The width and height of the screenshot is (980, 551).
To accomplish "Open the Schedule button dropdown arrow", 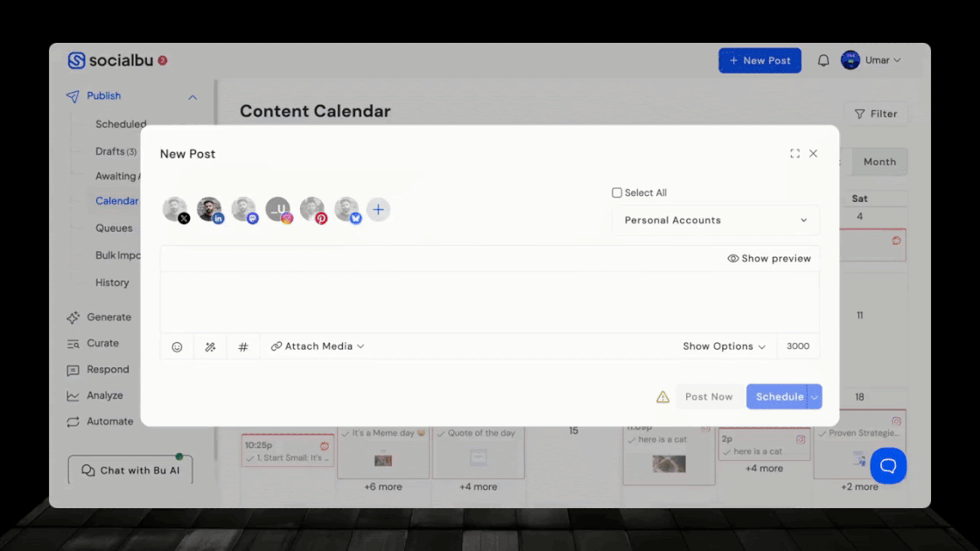I will point(815,397).
